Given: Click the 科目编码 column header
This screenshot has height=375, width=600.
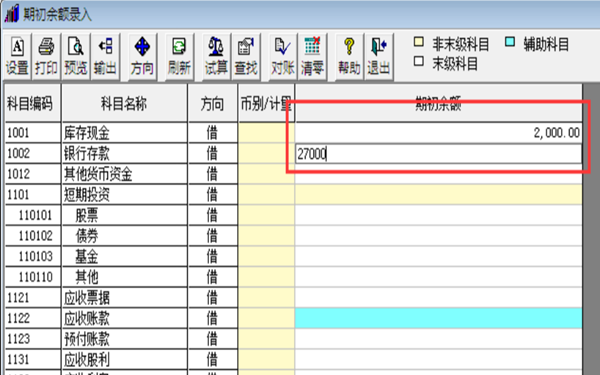Looking at the screenshot, I should [x=33, y=103].
